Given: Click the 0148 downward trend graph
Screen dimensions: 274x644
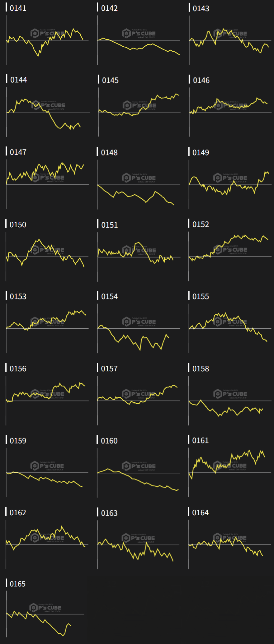Looking at the screenshot, I should [139, 185].
